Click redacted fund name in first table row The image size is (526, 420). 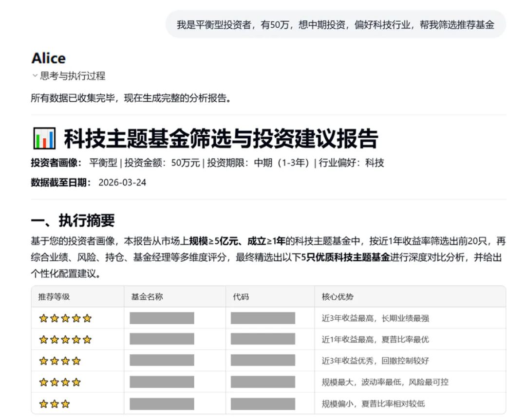[162, 318]
